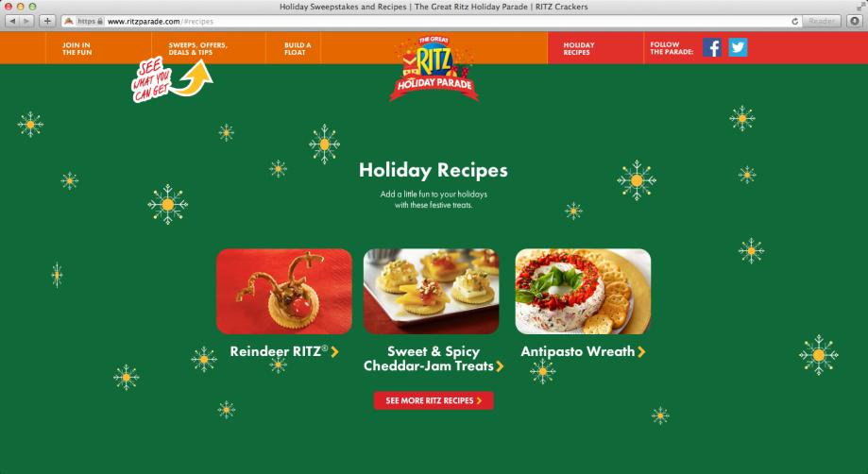Click See More Ritz Recipes button
Viewport: 868px width, 474px height.
tap(434, 400)
